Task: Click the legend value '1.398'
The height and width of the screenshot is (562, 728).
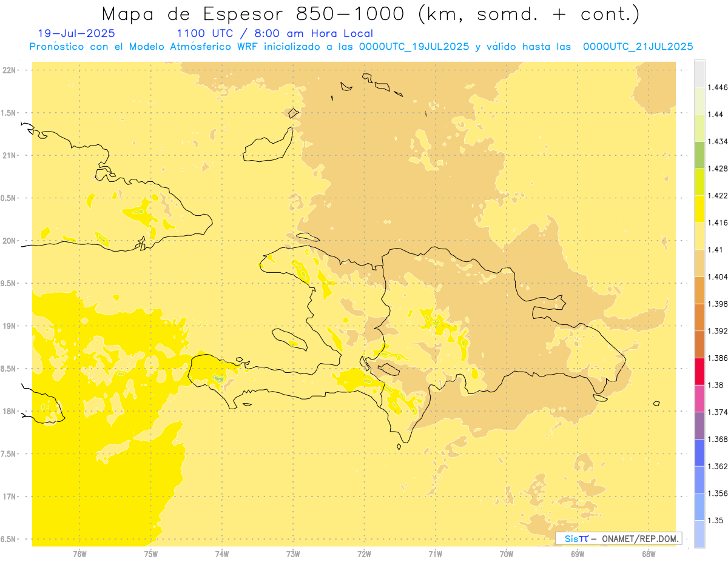Action: (718, 304)
